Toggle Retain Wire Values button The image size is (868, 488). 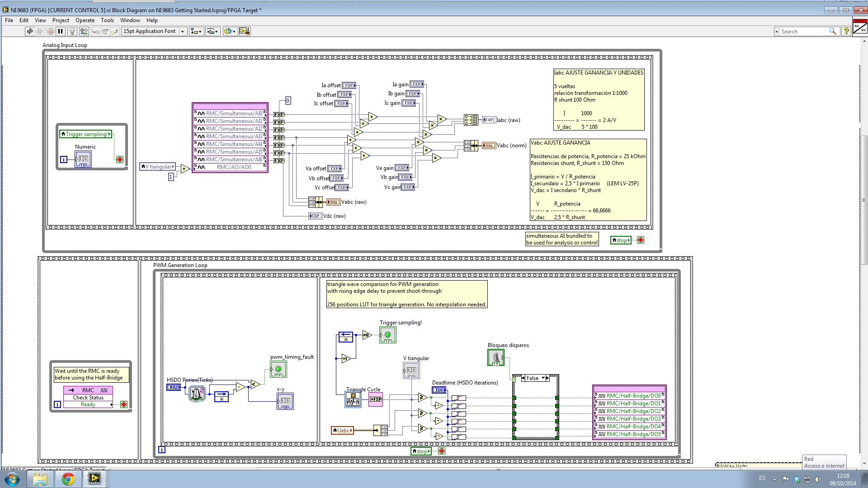tap(84, 31)
